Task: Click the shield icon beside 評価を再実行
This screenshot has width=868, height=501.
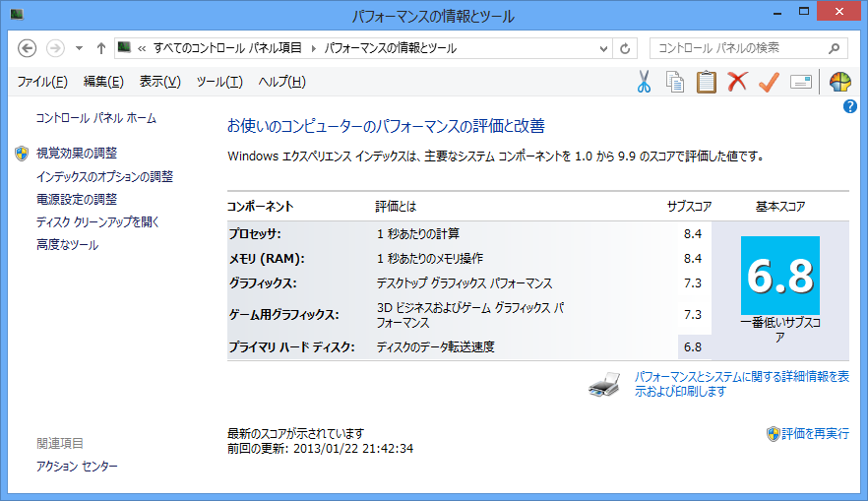Action: 773,434
